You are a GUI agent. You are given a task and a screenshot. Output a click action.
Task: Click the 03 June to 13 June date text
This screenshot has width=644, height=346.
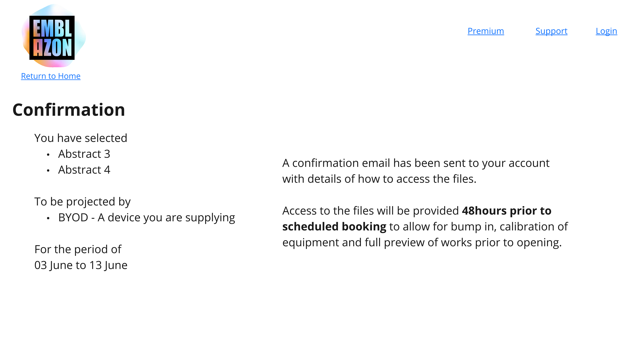pyautogui.click(x=81, y=265)
